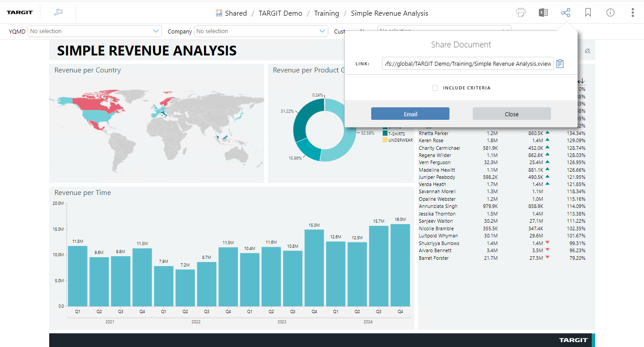Select the bar labeled 16.0M
Image resolution: width=644 pixels, height=347 pixels.
[400, 265]
